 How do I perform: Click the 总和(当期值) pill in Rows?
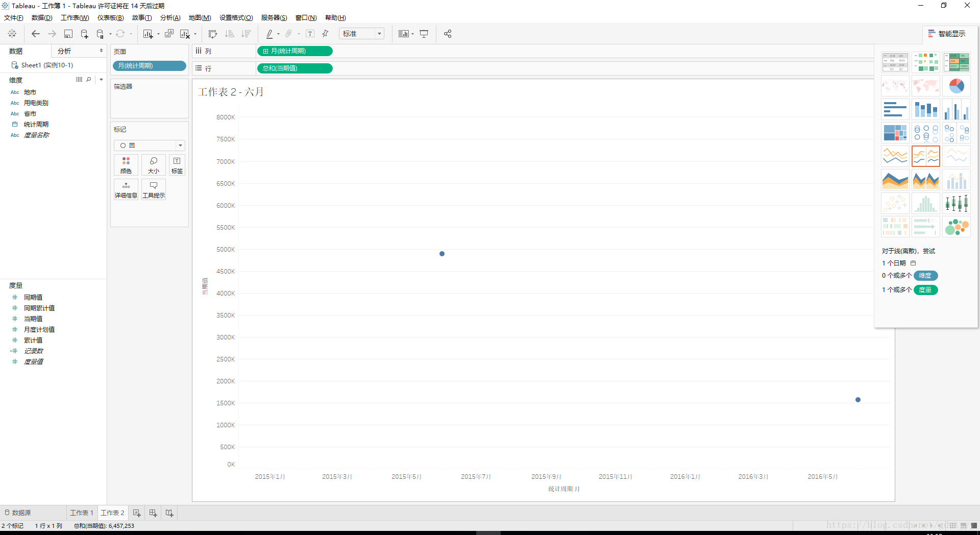click(295, 68)
